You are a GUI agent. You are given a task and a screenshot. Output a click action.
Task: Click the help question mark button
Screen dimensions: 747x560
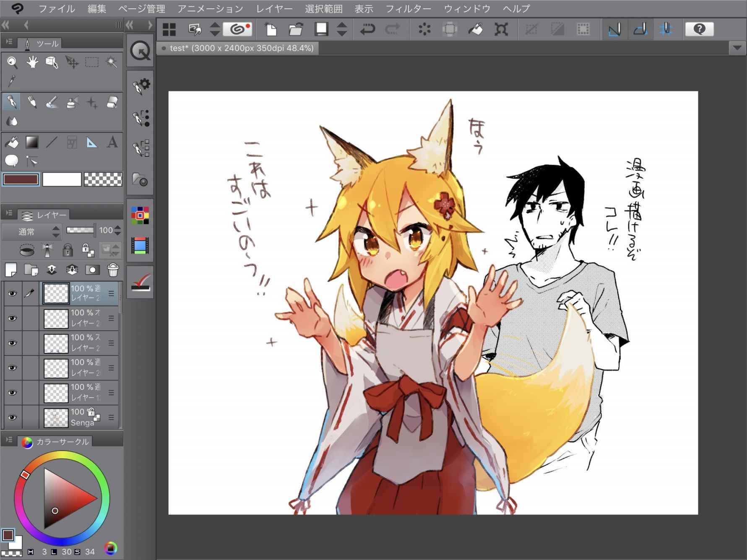click(x=699, y=29)
